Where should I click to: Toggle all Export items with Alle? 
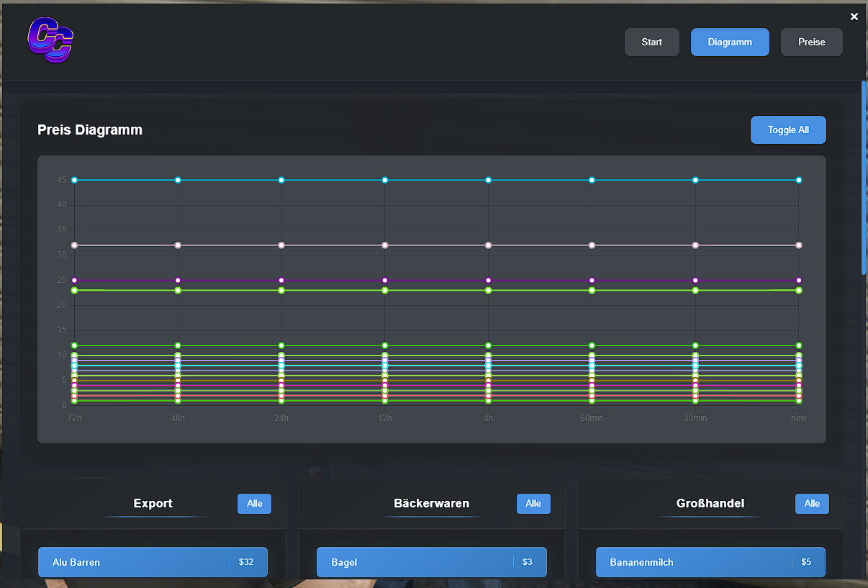(254, 504)
